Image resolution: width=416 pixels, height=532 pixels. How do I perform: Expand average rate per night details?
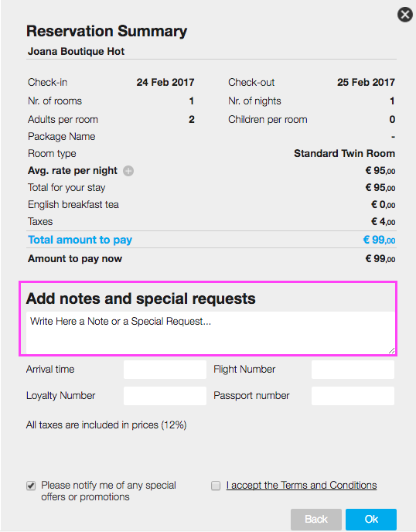tap(128, 171)
